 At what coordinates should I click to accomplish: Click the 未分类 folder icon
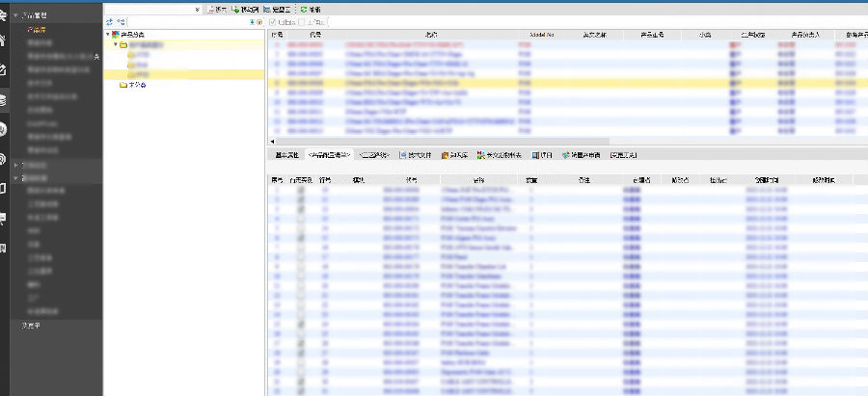(122, 85)
